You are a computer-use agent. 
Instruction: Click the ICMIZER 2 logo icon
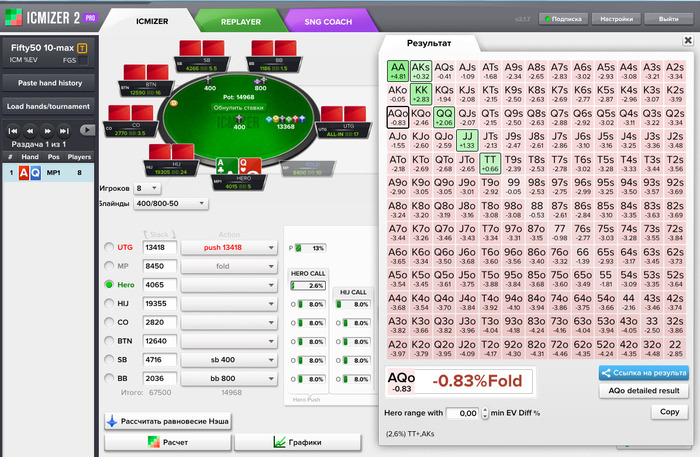coord(13,17)
